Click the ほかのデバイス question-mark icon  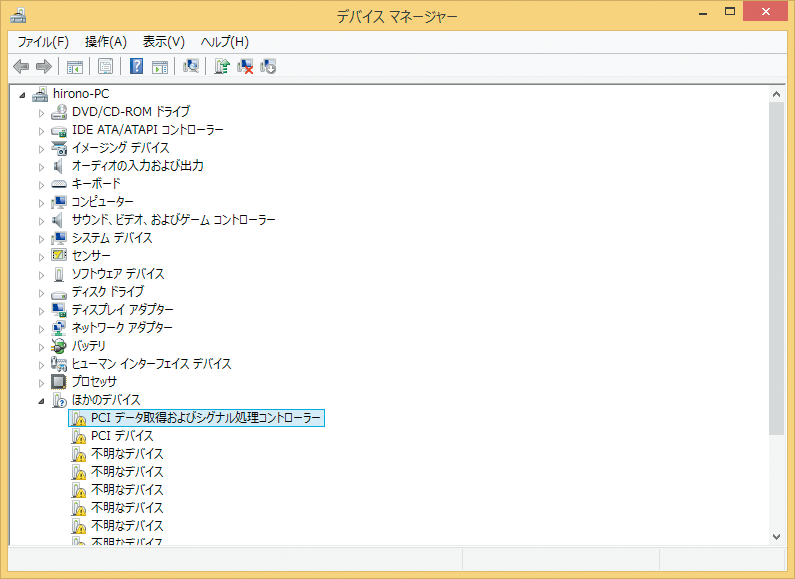click(59, 400)
